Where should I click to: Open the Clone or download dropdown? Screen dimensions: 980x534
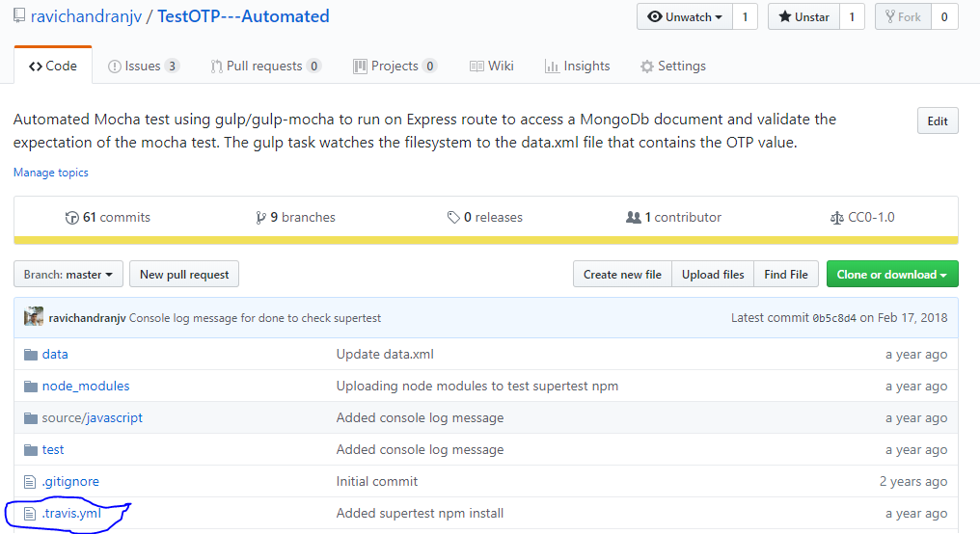(x=891, y=275)
